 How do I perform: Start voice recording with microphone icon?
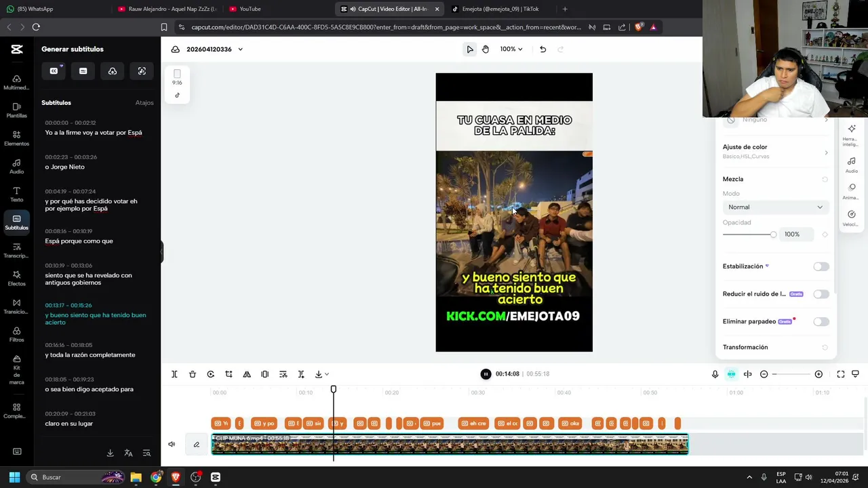[715, 374]
